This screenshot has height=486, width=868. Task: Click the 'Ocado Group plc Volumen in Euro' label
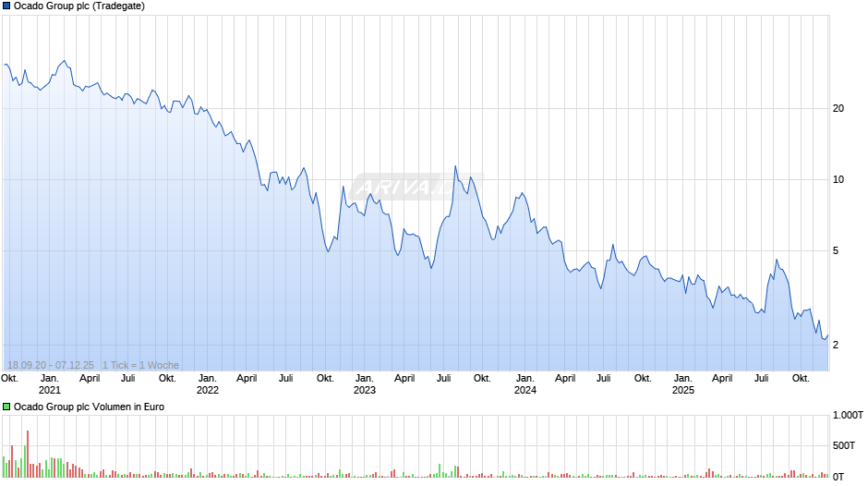90,407
